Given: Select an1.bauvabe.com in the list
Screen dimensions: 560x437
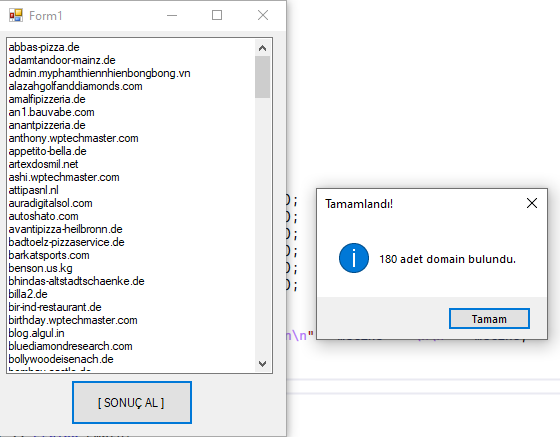Looking at the screenshot, I should [x=51, y=112].
